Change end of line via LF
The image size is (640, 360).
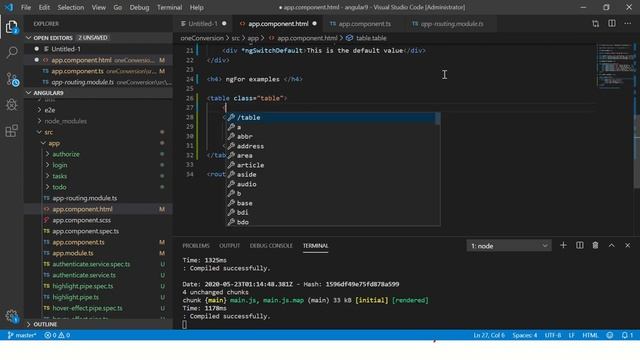coord(571,335)
